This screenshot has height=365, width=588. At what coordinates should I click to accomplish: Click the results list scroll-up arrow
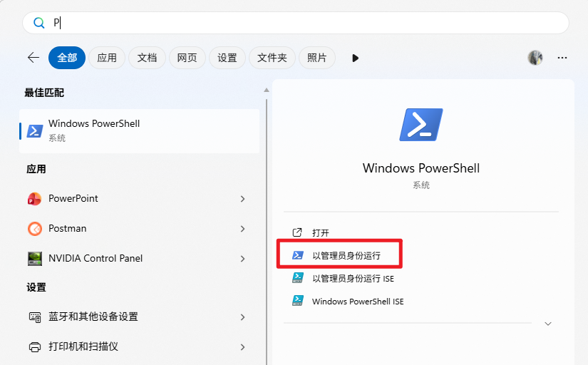click(x=267, y=90)
